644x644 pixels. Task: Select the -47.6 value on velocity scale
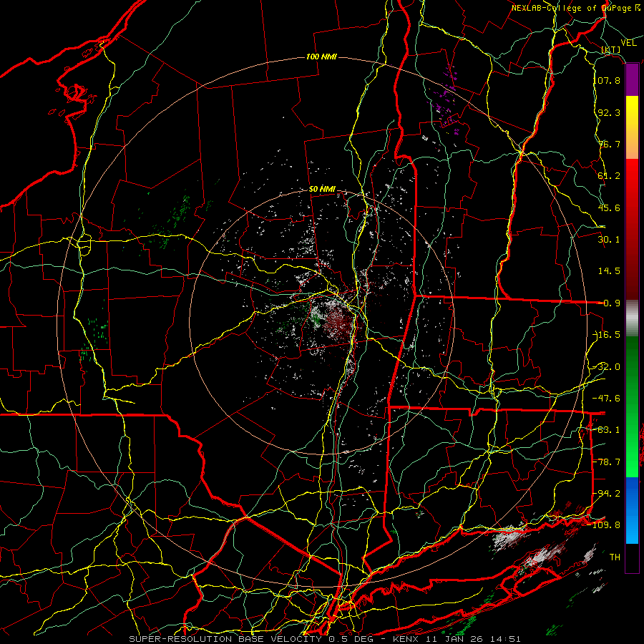(x=606, y=399)
